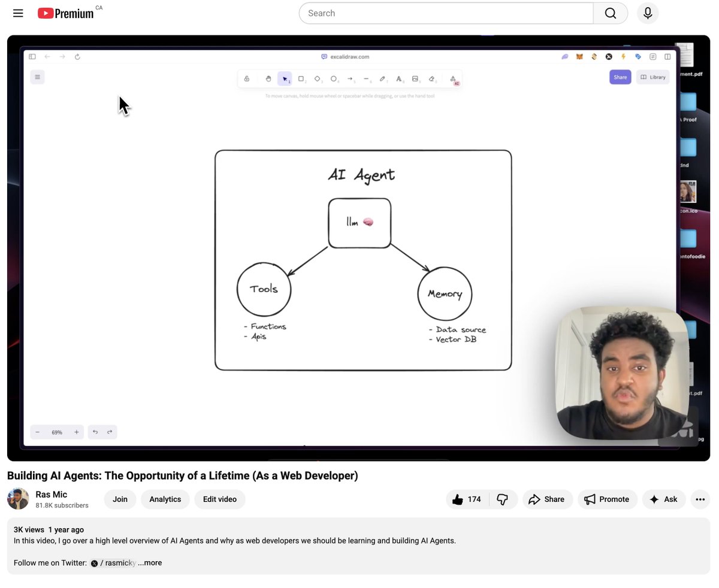Toggle the browser sidebar icon in video

click(x=32, y=57)
